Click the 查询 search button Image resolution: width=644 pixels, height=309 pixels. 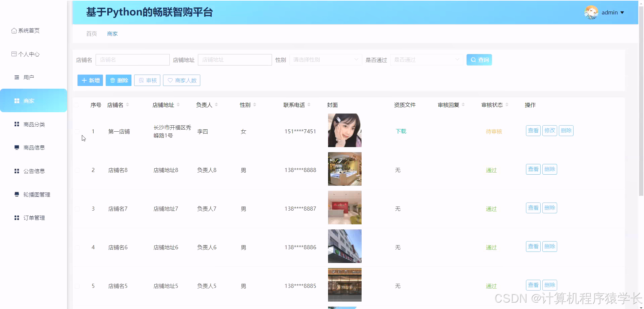pyautogui.click(x=479, y=60)
